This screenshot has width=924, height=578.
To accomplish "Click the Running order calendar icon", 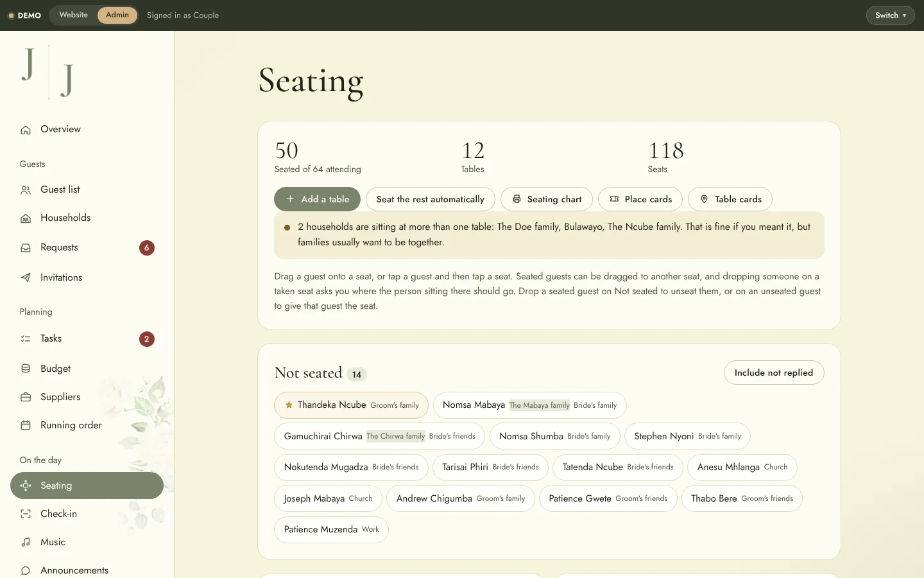I will click(x=26, y=426).
